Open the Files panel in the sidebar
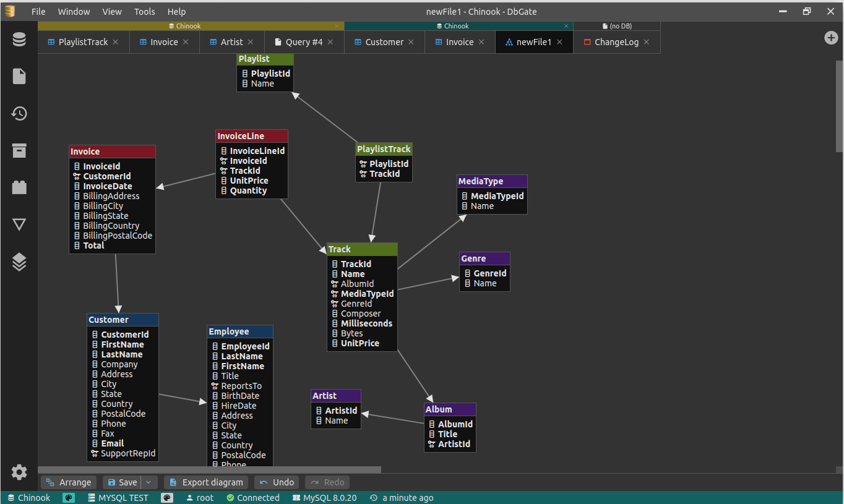Viewport: 844px width, 504px height. tap(19, 76)
